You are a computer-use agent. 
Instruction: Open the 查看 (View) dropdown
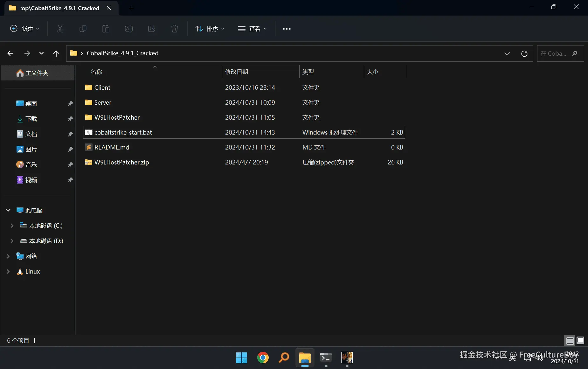(x=252, y=29)
